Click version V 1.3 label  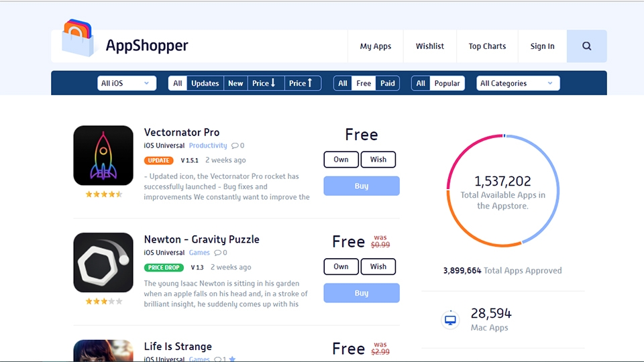[x=197, y=267]
